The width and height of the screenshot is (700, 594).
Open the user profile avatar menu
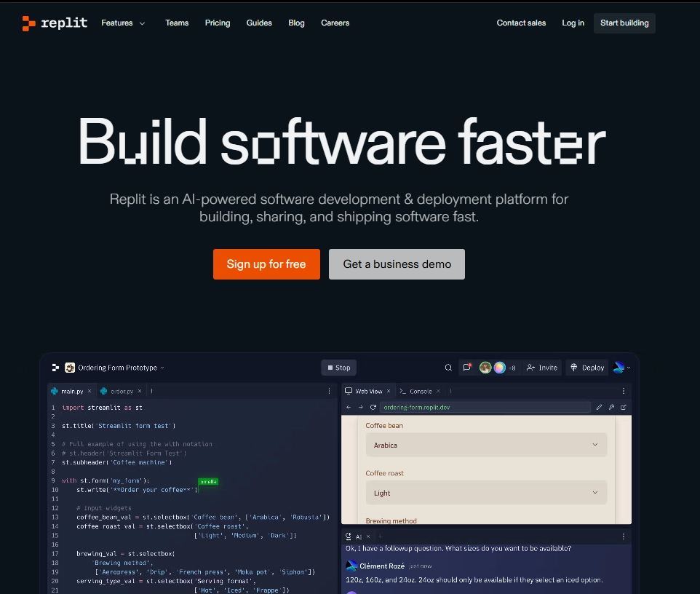click(621, 368)
